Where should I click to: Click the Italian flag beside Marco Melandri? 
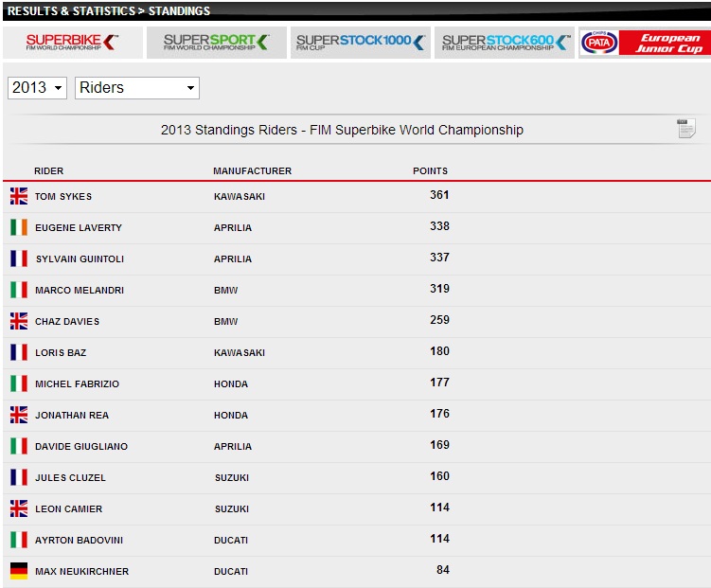pos(19,290)
